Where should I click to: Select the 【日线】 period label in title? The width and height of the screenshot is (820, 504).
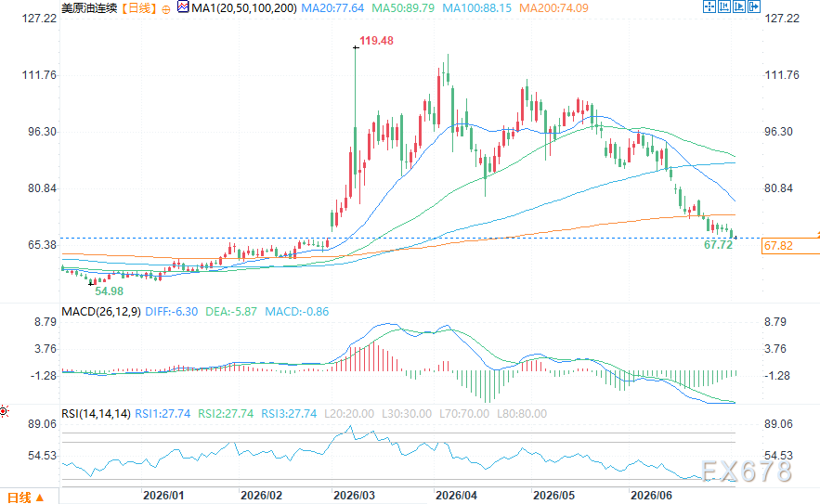coord(138,8)
